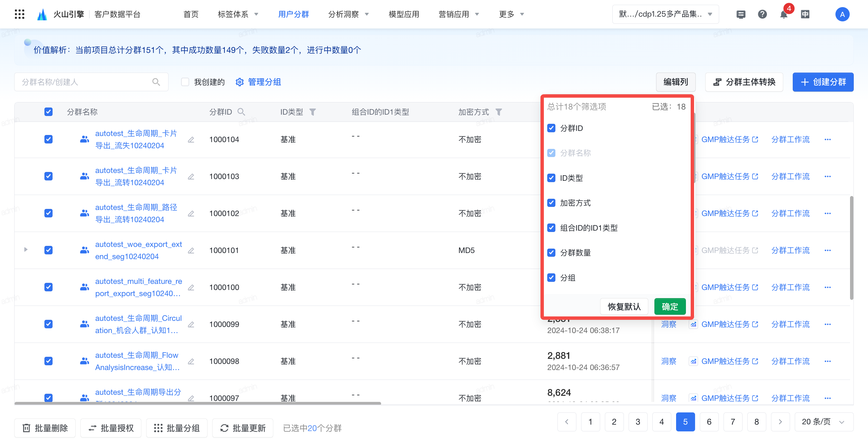Open user avatar A menu
The image size is (868, 447).
click(842, 14)
